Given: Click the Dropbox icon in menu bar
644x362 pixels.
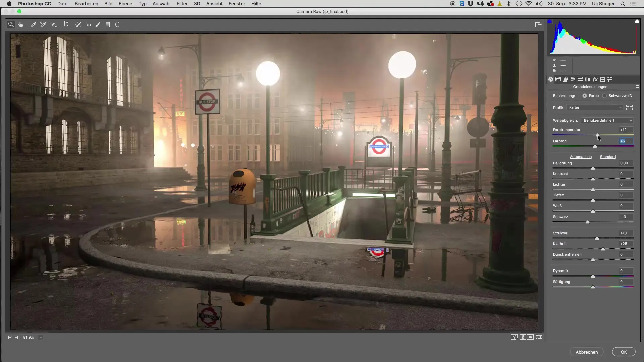Looking at the screenshot, I should click(x=471, y=4).
